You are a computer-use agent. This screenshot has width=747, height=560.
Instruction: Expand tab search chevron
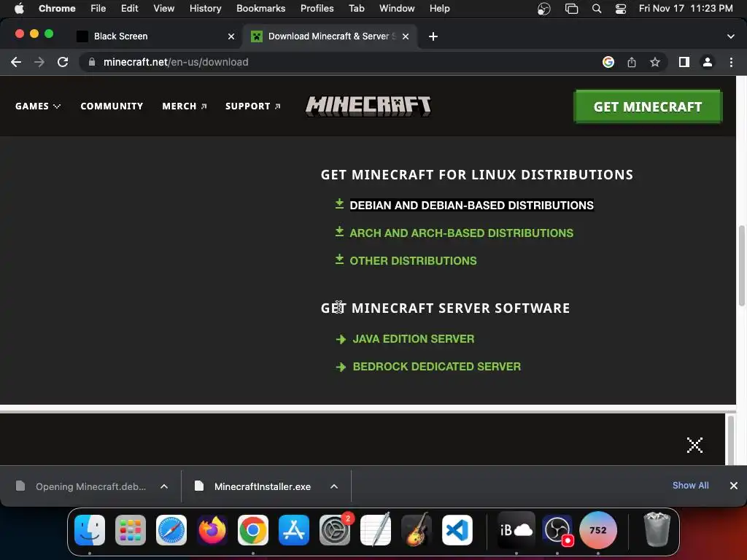pyautogui.click(x=731, y=36)
